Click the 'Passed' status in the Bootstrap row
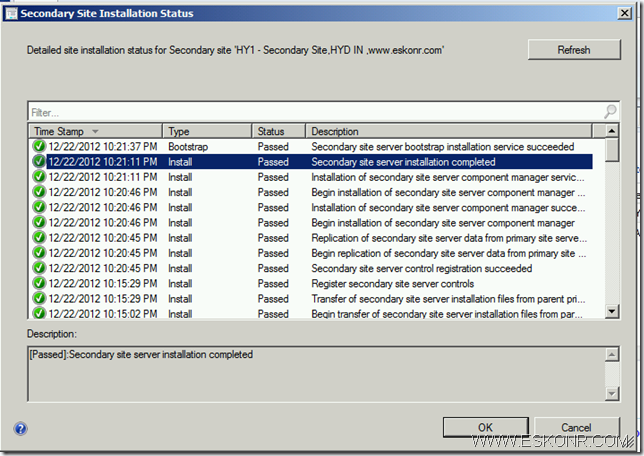Image resolution: width=644 pixels, height=456 pixels. click(273, 147)
